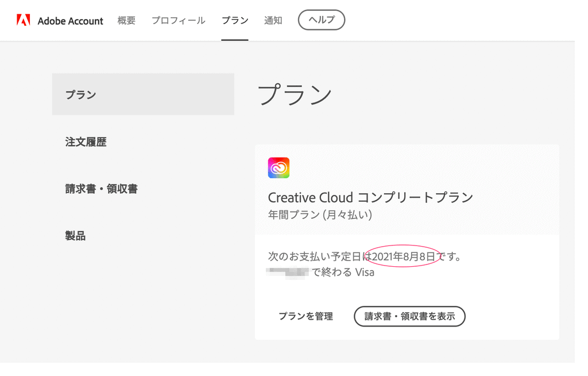Click the circled 2021年8月8日 payment date
The width and height of the screenshot is (588, 376).
click(x=403, y=256)
